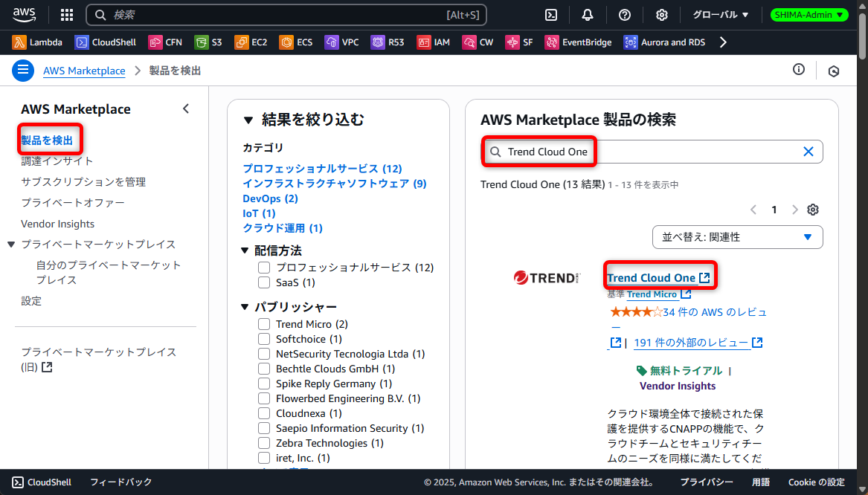Open the notifications bell
Viewport: 868px width, 495px height.
(588, 15)
